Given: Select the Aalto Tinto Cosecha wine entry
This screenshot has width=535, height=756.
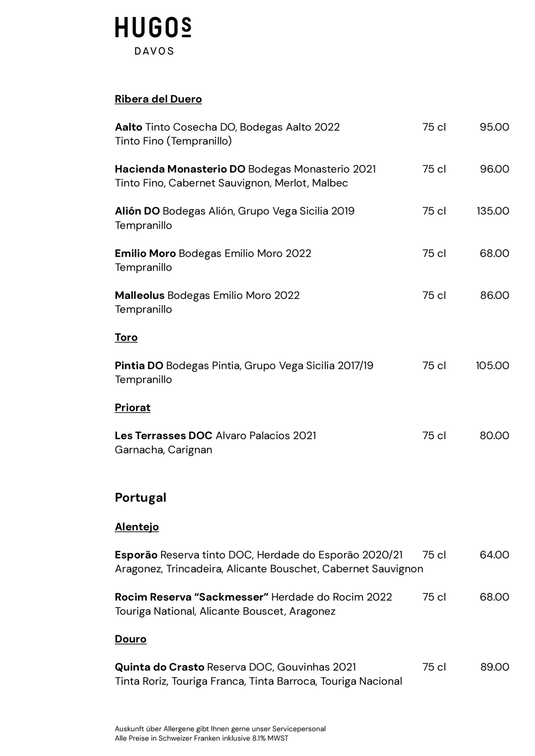Looking at the screenshot, I should 227,127.
